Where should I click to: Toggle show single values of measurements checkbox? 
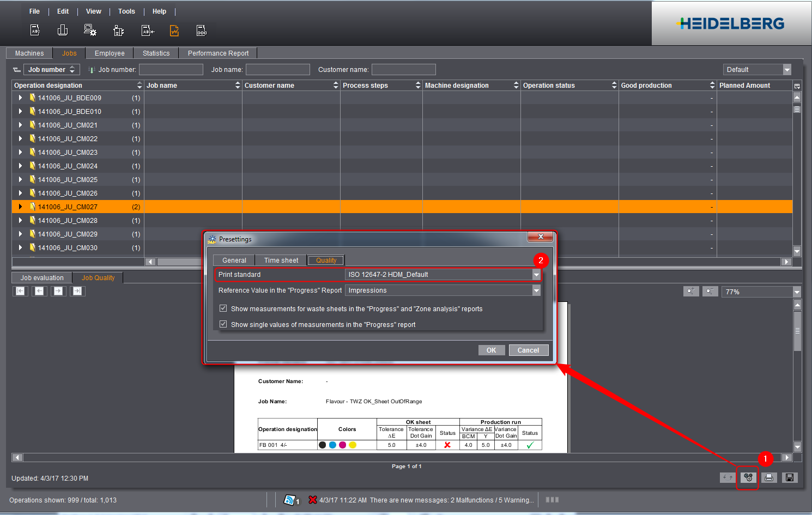click(223, 324)
